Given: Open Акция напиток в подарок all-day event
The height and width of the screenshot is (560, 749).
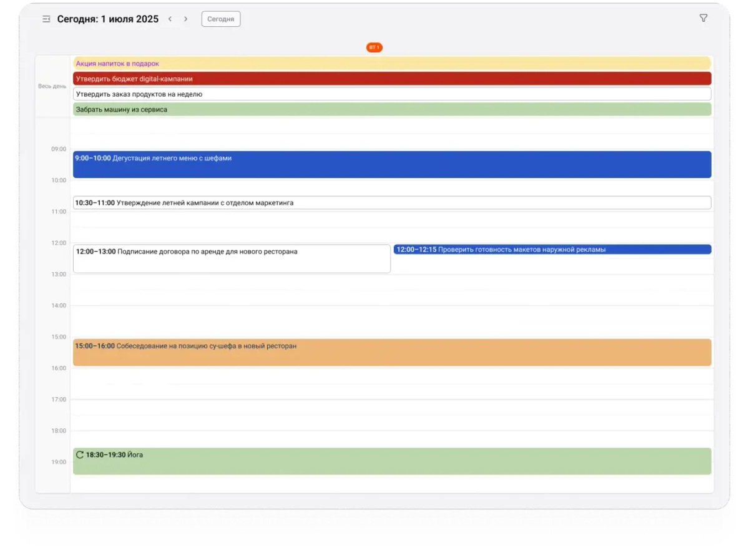Looking at the screenshot, I should pyautogui.click(x=392, y=63).
